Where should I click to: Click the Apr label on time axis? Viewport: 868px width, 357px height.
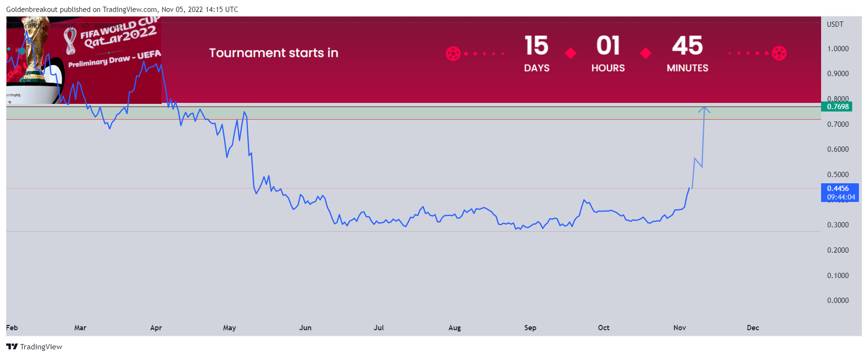click(x=156, y=328)
